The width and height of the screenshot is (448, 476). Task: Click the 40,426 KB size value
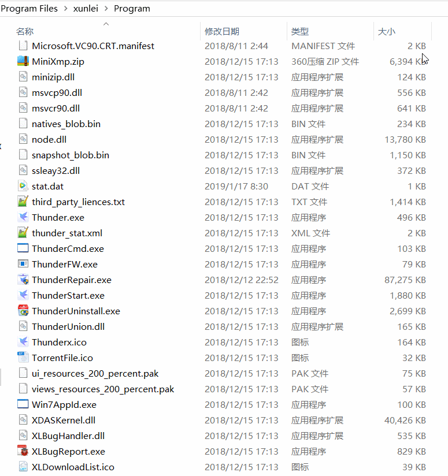click(x=405, y=420)
